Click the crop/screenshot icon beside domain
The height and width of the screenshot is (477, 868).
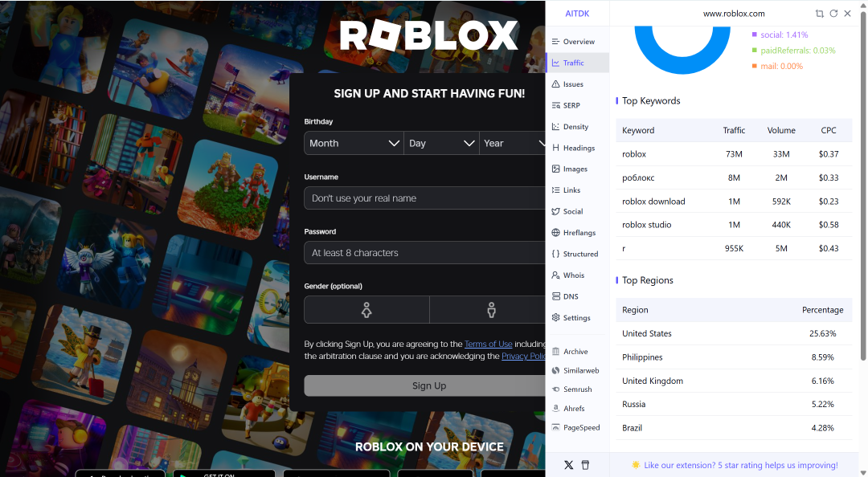819,14
